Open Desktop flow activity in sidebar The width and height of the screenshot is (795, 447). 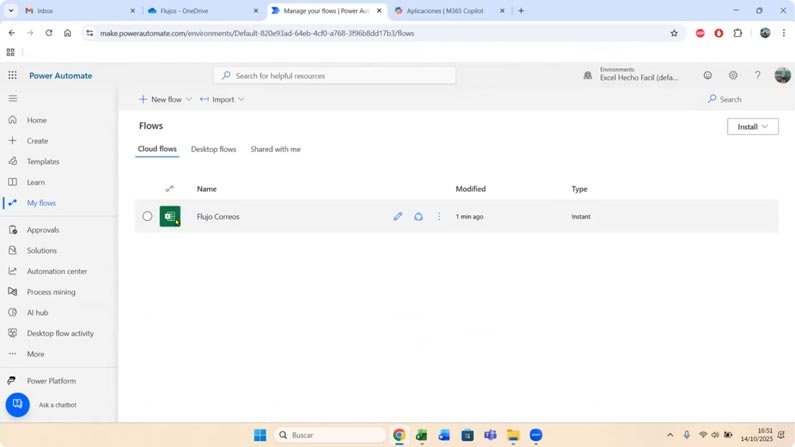click(x=60, y=333)
